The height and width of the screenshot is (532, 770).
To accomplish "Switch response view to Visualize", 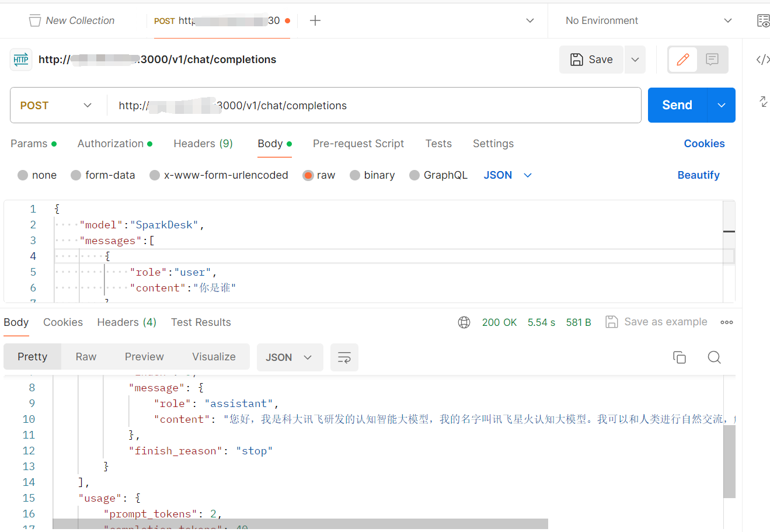I will [x=214, y=357].
